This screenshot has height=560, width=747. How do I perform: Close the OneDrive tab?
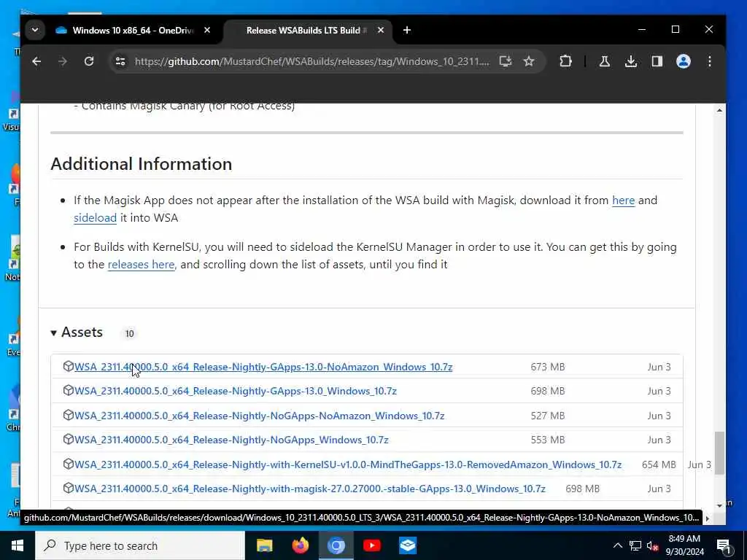pos(206,30)
